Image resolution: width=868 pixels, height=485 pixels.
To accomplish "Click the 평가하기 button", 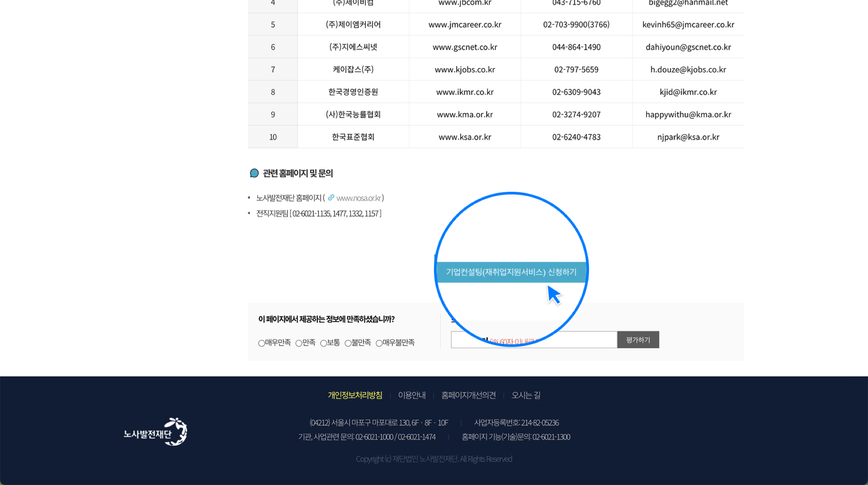I will click(x=638, y=340).
